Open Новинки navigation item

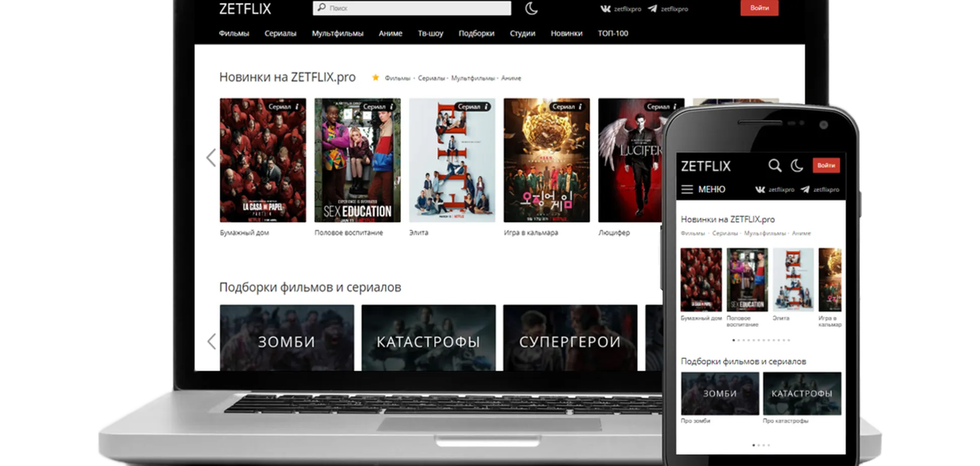[567, 33]
